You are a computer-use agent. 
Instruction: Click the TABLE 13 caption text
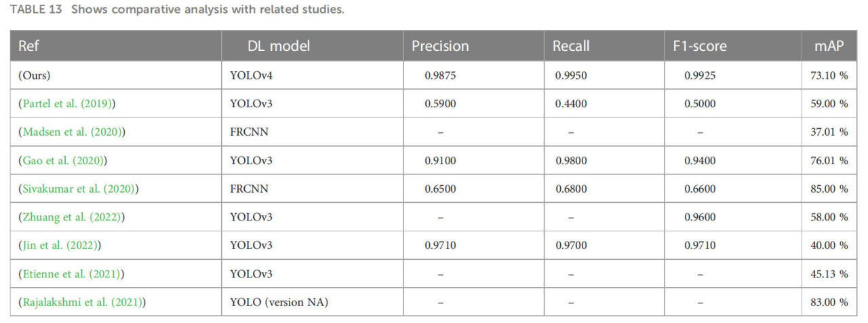[x=176, y=11]
